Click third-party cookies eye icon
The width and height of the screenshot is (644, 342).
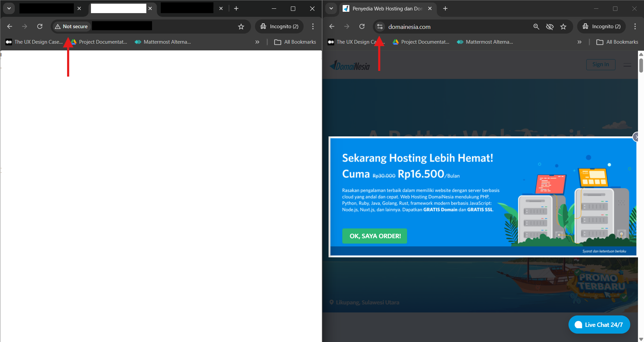550,27
